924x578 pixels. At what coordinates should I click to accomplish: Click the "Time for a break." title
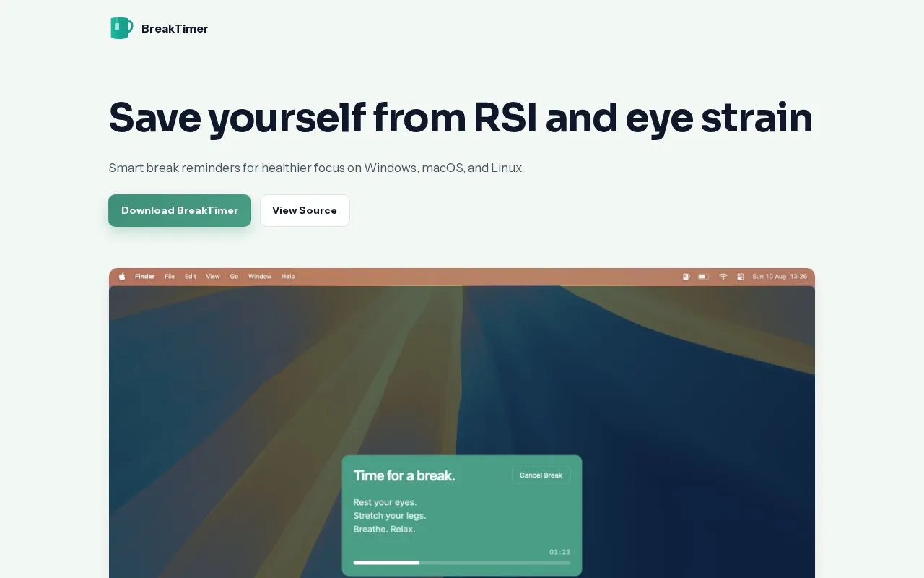coord(404,475)
